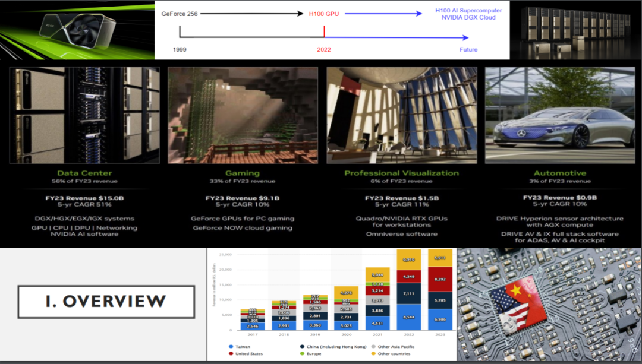The width and height of the screenshot is (642, 364).
Task: Select "FY23 Revenue $15.0B" text
Action: click(85, 198)
